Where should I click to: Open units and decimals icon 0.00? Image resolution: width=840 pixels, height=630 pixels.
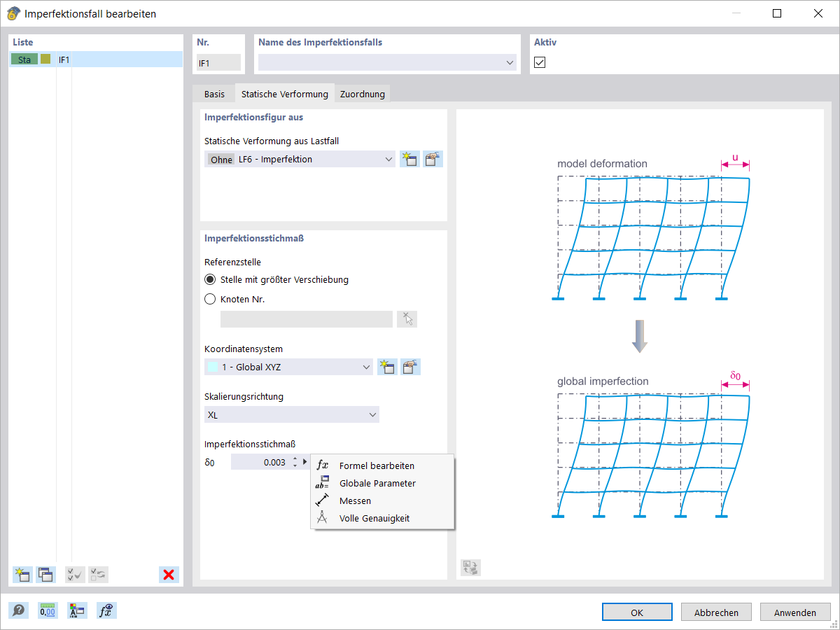point(48,610)
